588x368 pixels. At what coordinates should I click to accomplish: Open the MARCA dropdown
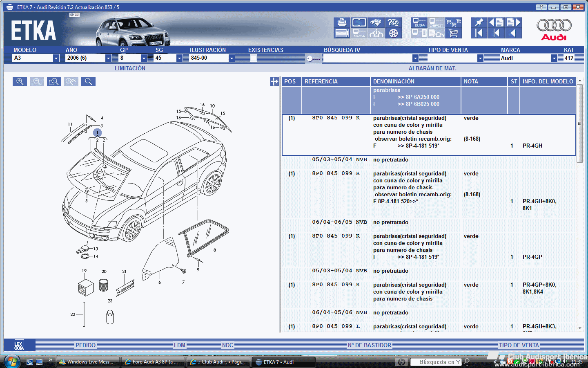[554, 58]
